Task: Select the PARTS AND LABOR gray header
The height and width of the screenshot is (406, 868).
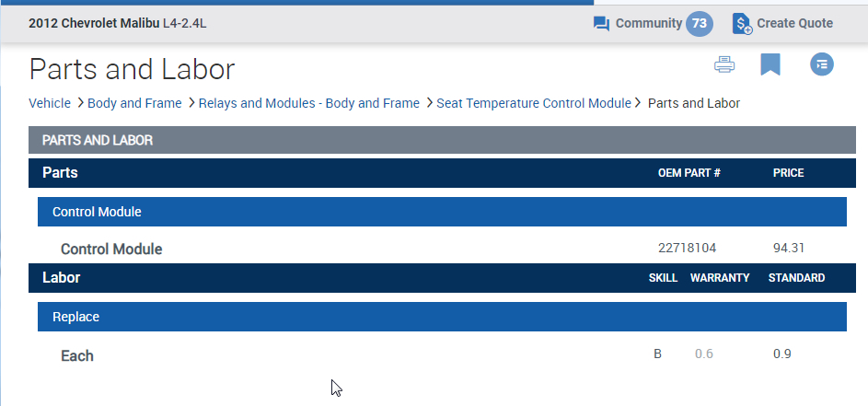Action: pyautogui.click(x=98, y=141)
